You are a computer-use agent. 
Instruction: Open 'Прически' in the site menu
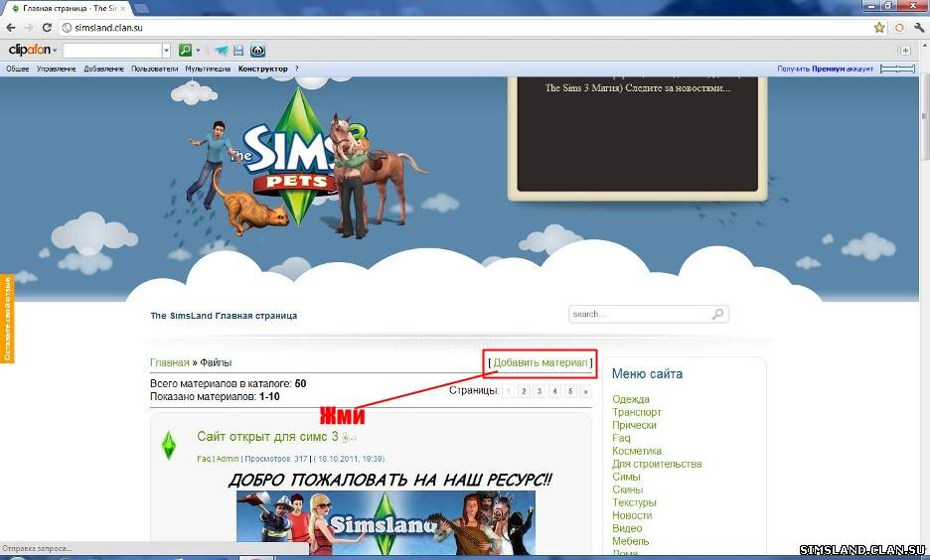point(634,425)
